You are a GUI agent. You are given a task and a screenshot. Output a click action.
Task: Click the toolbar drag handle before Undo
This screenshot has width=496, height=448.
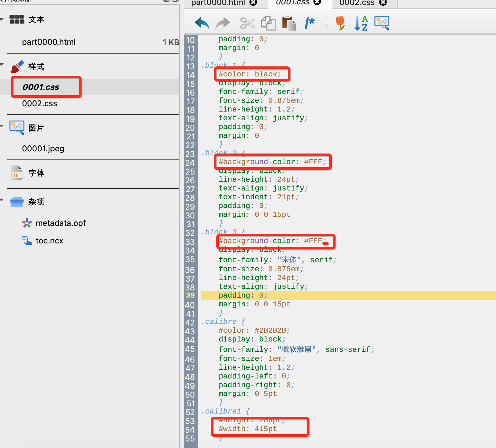click(x=188, y=22)
